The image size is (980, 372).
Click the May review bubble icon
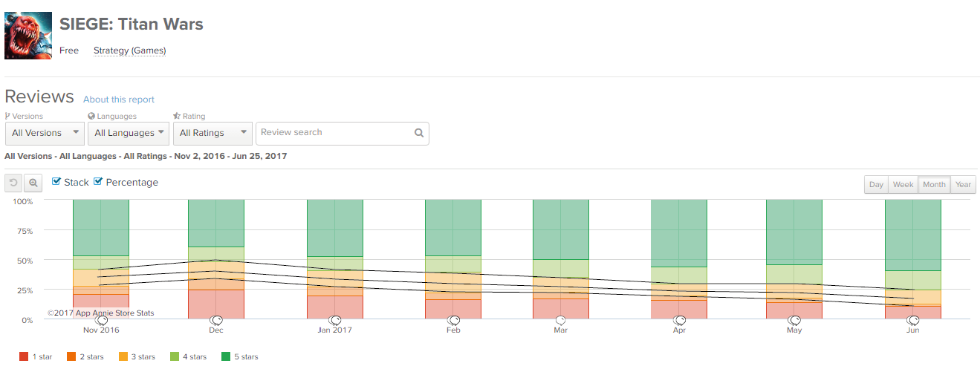(x=794, y=320)
